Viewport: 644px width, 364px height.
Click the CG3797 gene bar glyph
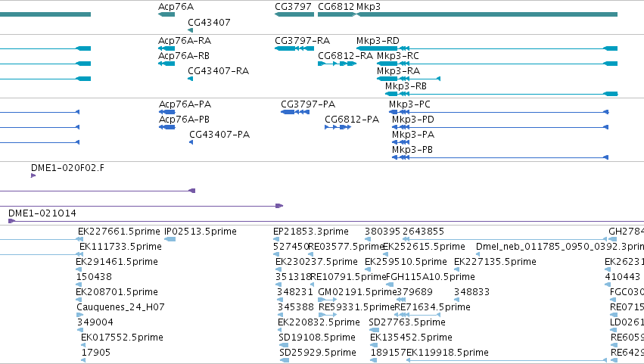pyautogui.click(x=294, y=14)
